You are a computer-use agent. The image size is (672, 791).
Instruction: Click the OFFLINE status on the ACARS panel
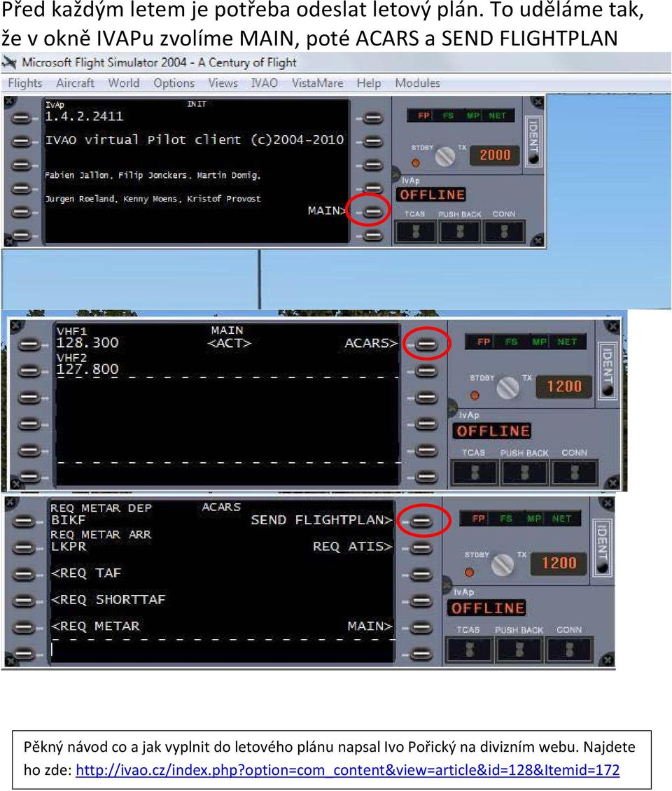click(x=488, y=608)
